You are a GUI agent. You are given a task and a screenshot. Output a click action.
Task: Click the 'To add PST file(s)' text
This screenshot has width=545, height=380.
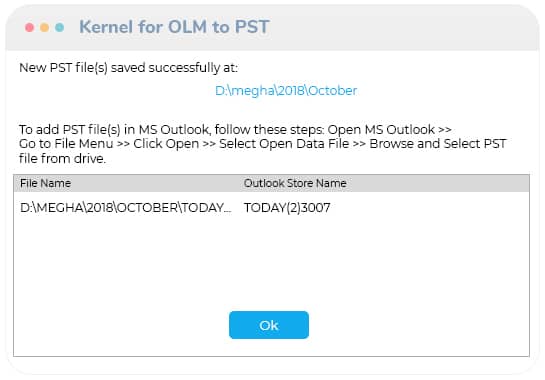point(70,129)
